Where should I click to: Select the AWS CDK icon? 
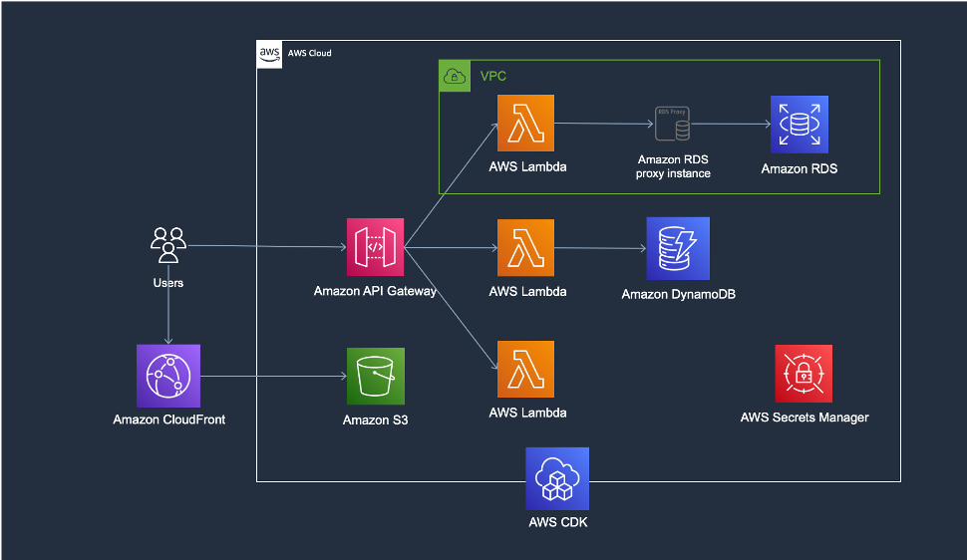(557, 478)
